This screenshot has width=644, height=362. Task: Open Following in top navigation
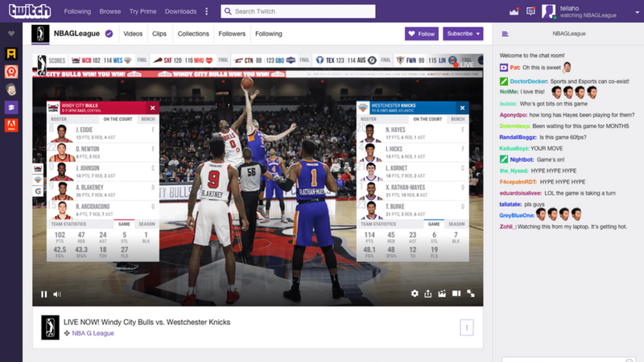click(x=77, y=11)
